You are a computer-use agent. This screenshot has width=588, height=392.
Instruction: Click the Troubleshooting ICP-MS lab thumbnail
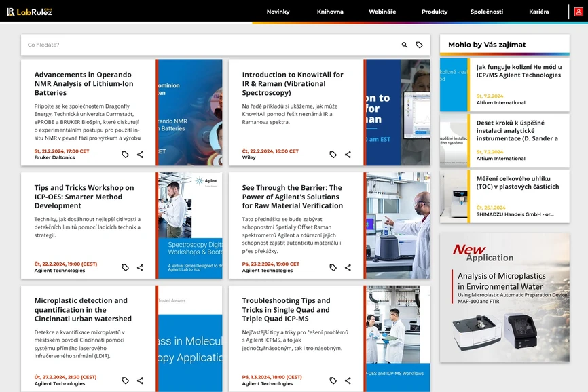point(398,338)
